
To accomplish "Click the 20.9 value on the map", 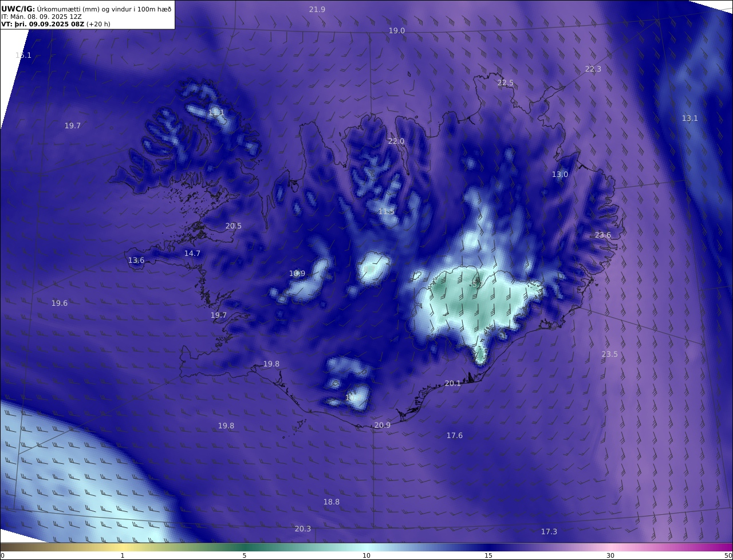I will (x=383, y=425).
